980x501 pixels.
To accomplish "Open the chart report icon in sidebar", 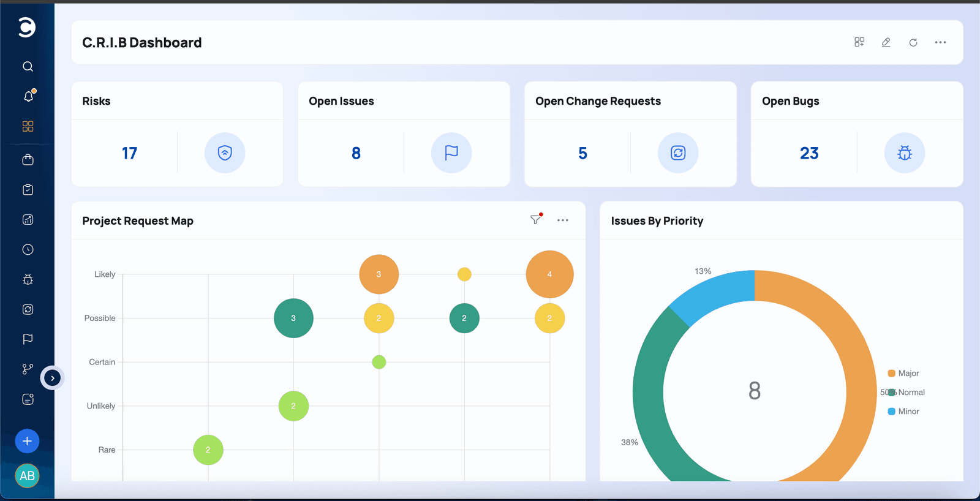I will (x=28, y=219).
